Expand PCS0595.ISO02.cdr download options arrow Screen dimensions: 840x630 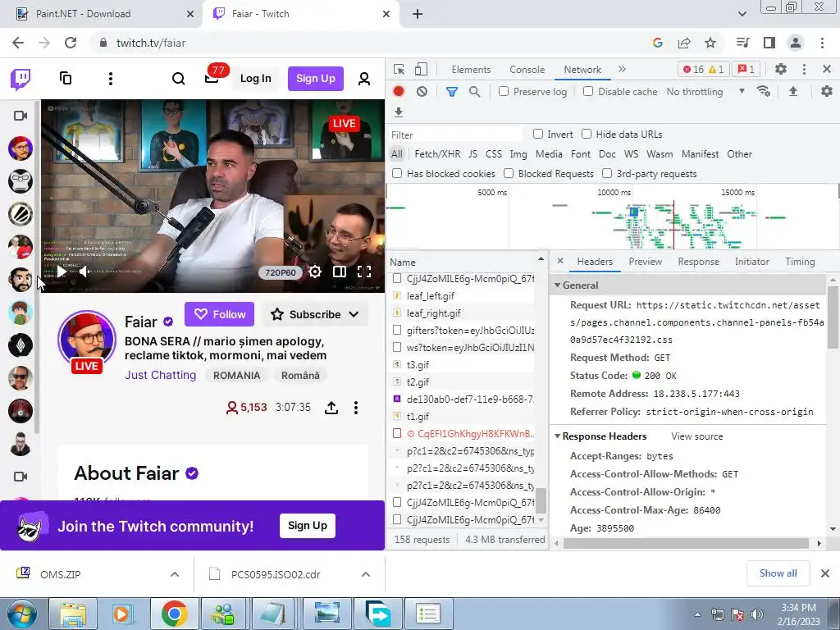click(x=366, y=574)
